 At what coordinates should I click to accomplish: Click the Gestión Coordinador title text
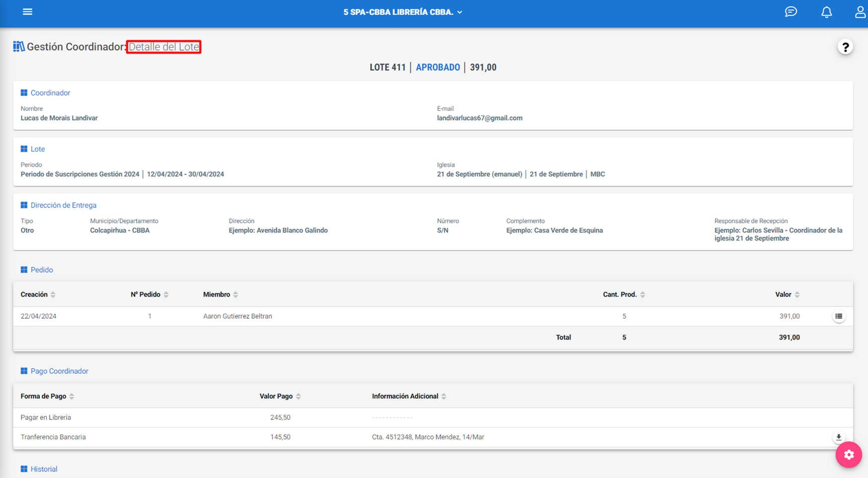(x=77, y=47)
